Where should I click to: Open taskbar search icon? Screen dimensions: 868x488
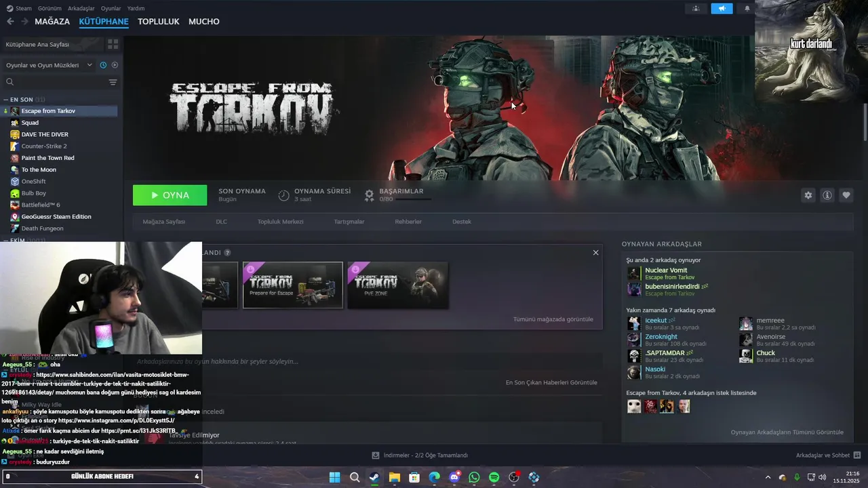click(354, 477)
